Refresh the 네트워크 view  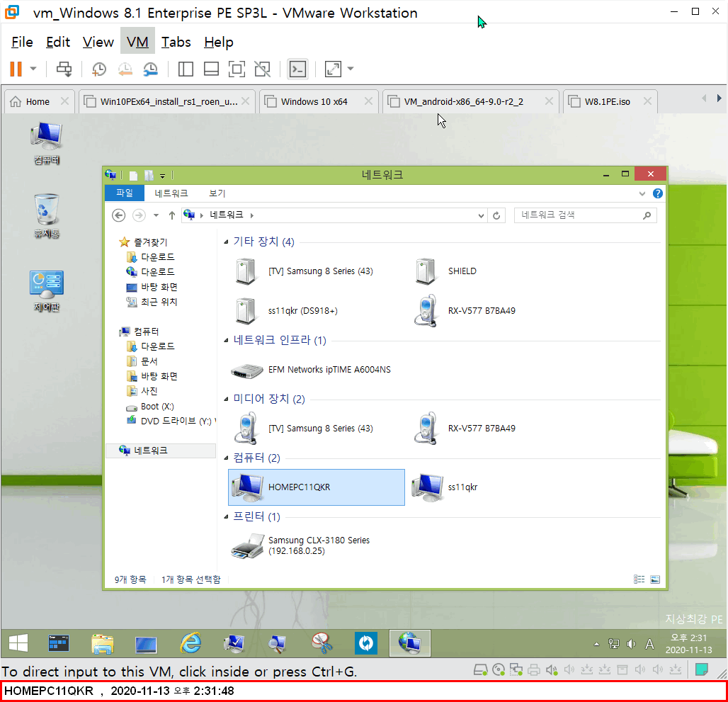pyautogui.click(x=496, y=215)
